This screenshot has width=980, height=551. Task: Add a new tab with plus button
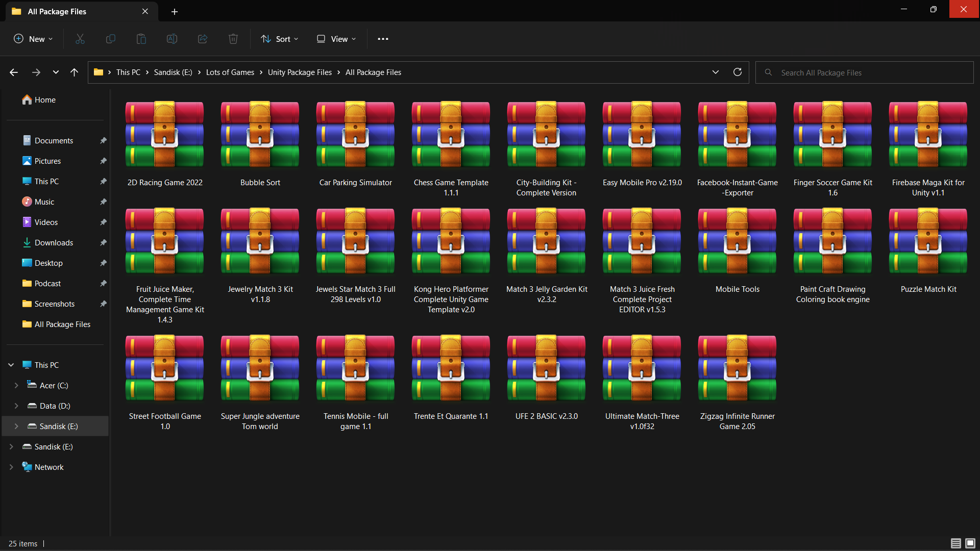175,11
